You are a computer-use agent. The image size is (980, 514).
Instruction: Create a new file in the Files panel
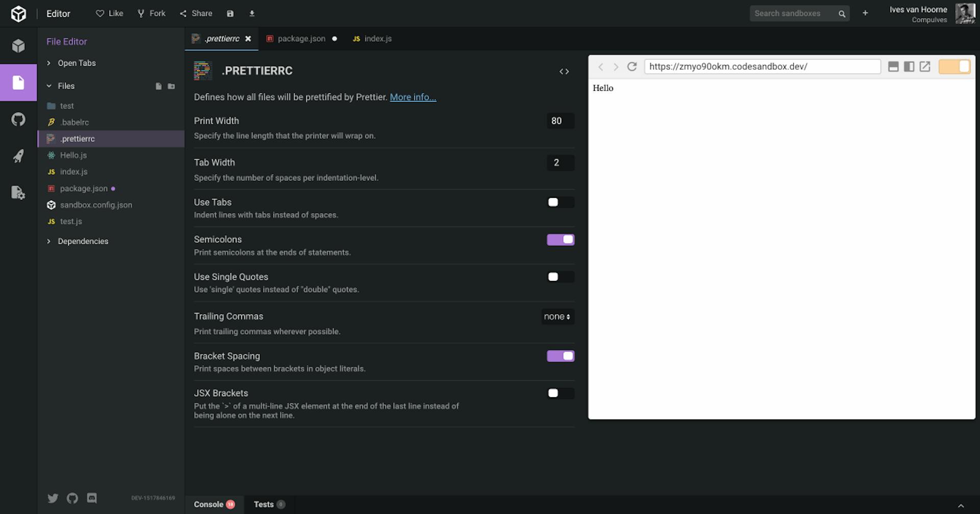point(159,86)
